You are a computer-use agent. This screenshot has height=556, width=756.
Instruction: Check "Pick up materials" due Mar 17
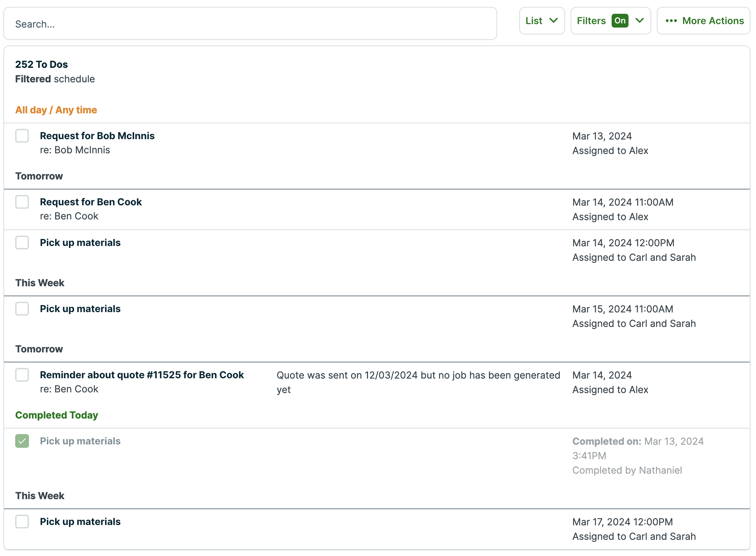[22, 522]
